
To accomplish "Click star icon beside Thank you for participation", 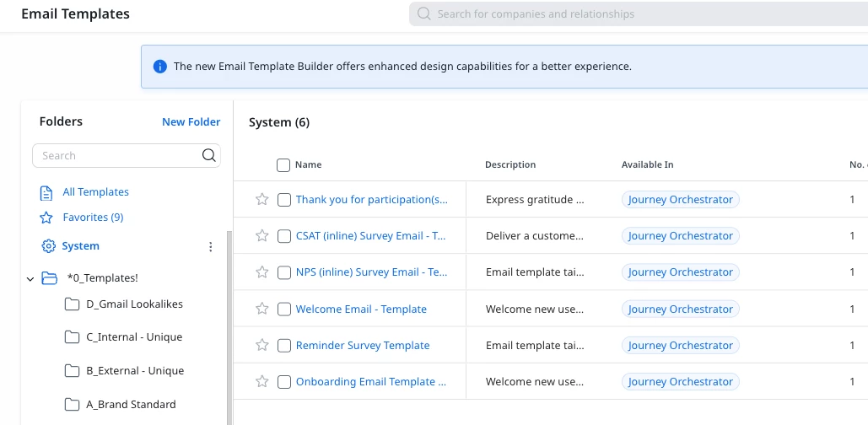I will point(262,199).
